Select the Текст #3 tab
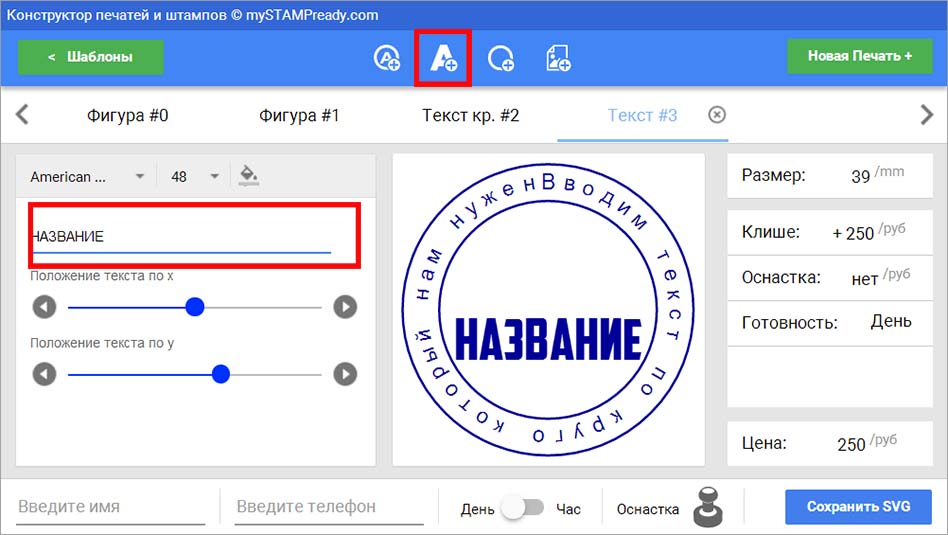The height and width of the screenshot is (535, 948). (642, 115)
